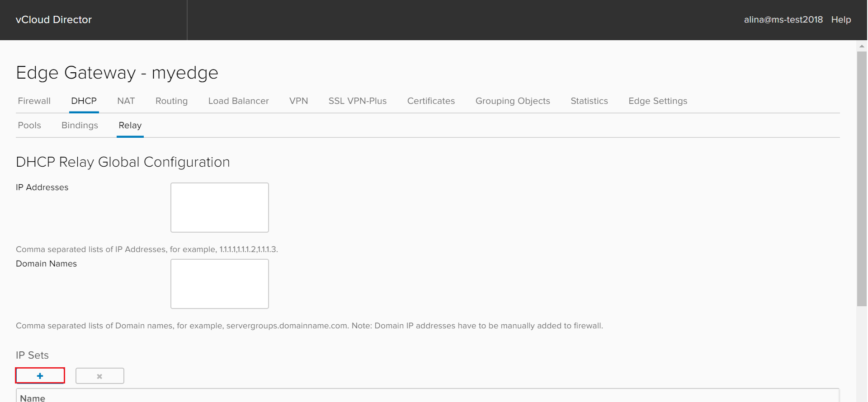
Task: Open the Edge Settings tab
Action: pos(658,101)
